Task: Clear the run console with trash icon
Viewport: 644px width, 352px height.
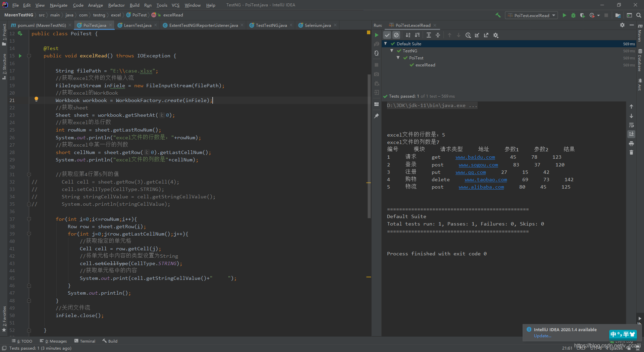Action: click(631, 152)
